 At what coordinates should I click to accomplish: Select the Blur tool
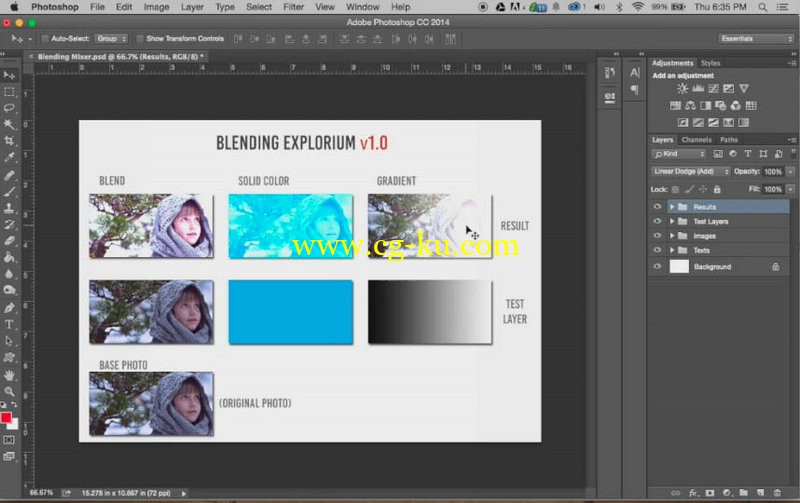9,274
